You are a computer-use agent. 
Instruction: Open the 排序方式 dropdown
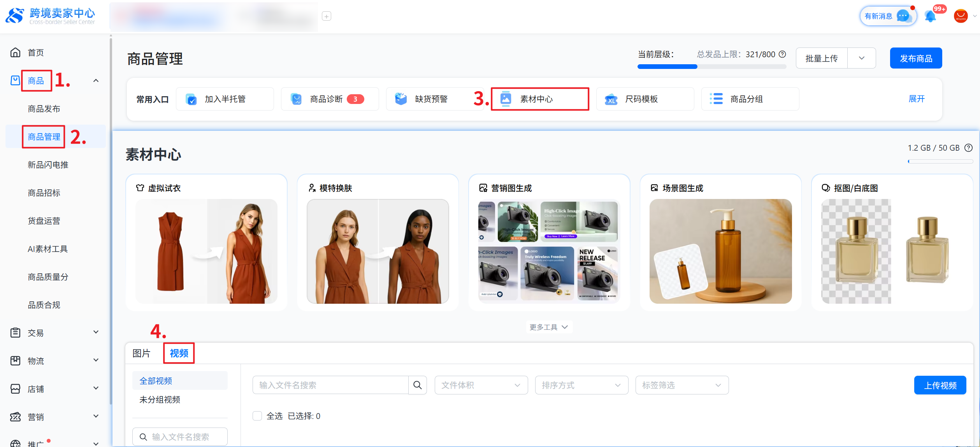(581, 385)
